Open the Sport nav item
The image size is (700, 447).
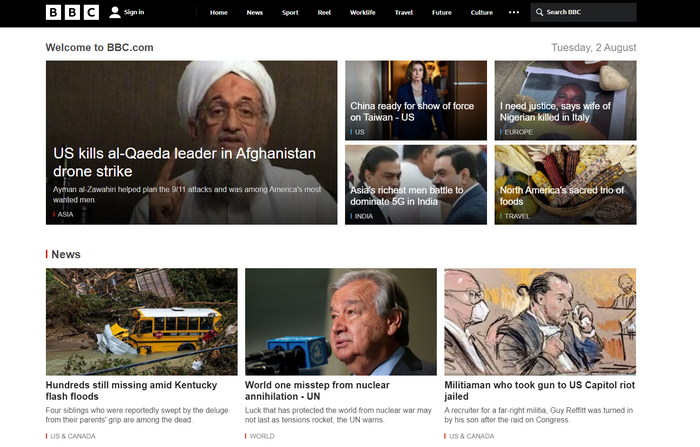[290, 13]
